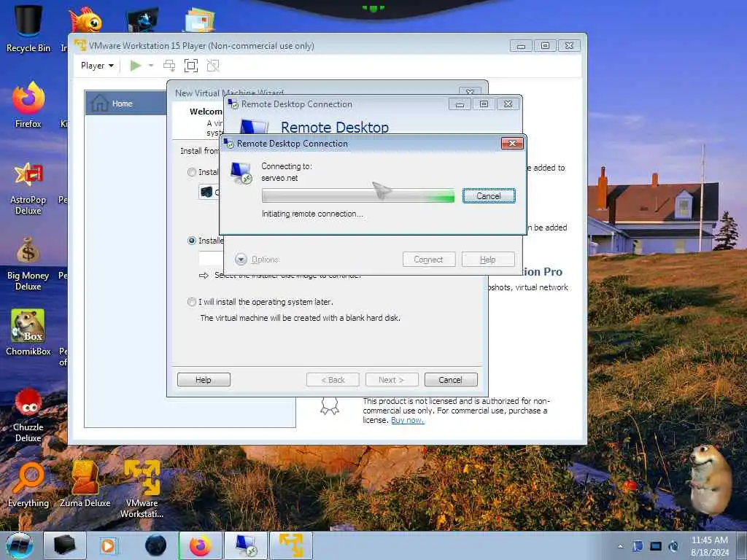
Task: Cancel the remote connection to serveo.net
Action: pos(488,196)
